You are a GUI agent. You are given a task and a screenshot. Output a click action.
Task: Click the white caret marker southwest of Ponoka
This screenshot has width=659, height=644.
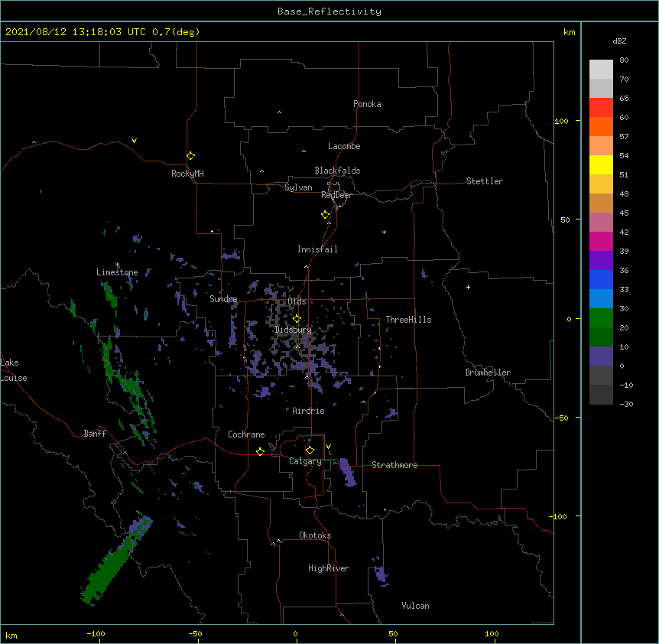point(279,112)
